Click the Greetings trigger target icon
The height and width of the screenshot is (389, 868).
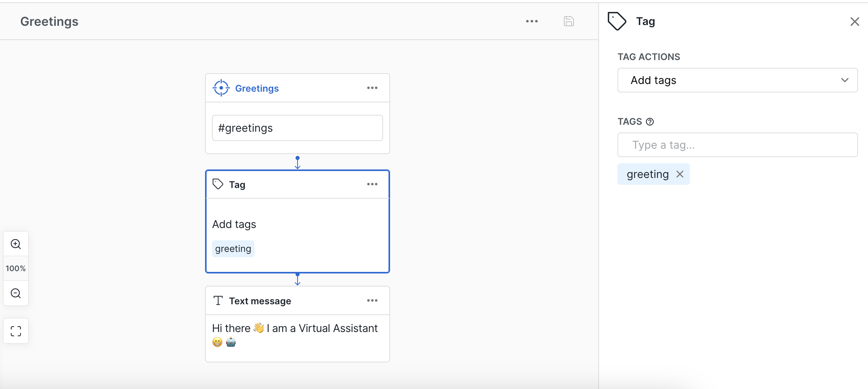[221, 88]
